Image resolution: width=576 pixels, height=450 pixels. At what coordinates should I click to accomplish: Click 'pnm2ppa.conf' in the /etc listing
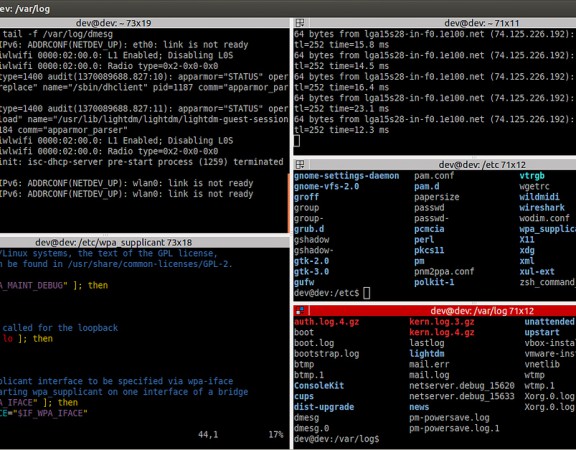pyautogui.click(x=444, y=271)
